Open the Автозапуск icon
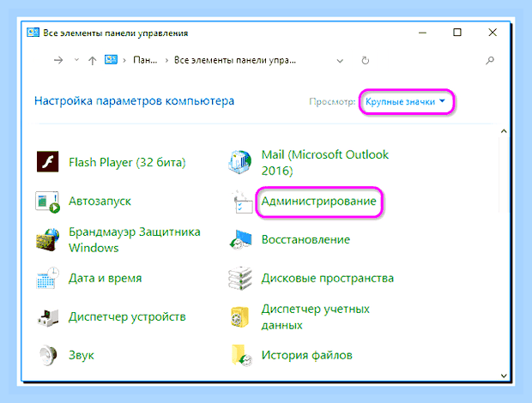This screenshot has width=532, height=403. pyautogui.click(x=47, y=201)
